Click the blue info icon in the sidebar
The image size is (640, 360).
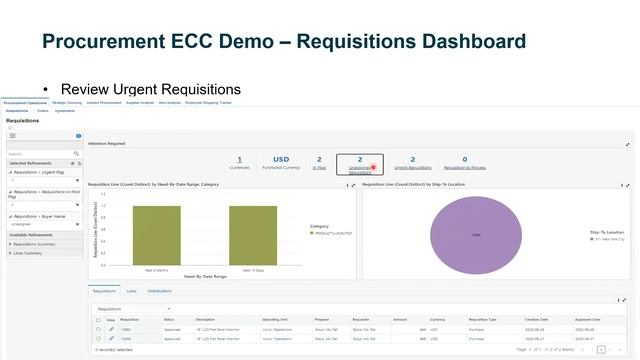click(78, 136)
